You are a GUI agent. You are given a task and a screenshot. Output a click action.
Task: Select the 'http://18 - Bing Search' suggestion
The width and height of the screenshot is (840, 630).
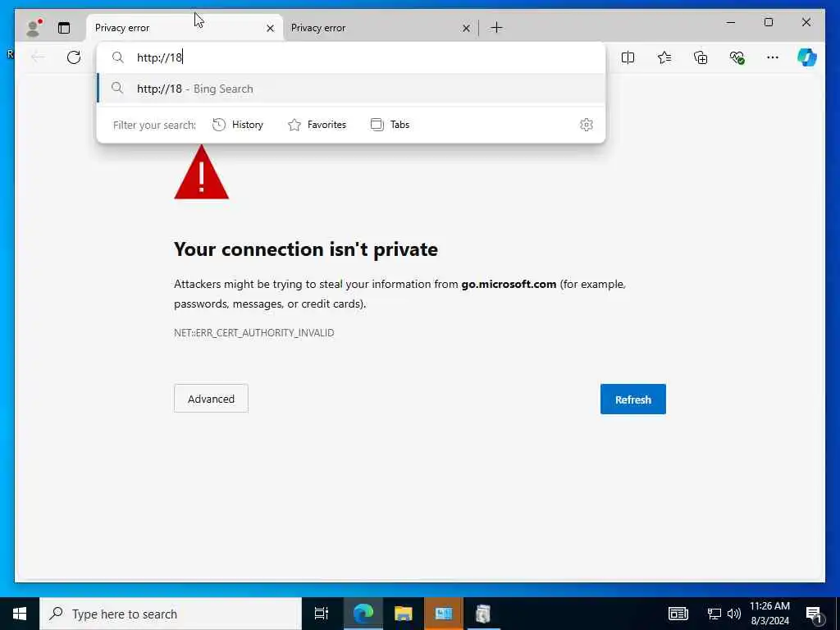pyautogui.click(x=351, y=89)
